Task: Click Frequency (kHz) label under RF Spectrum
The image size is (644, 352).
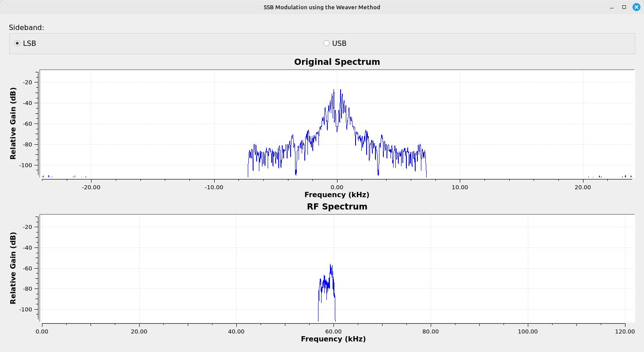Action: [333, 339]
